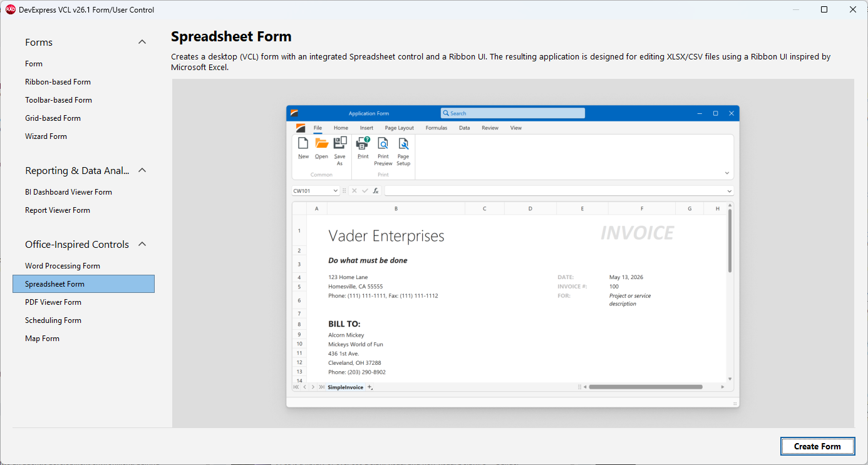Image resolution: width=868 pixels, height=465 pixels.
Task: Collapse the preview ribbon chevron
Action: pyautogui.click(x=727, y=173)
